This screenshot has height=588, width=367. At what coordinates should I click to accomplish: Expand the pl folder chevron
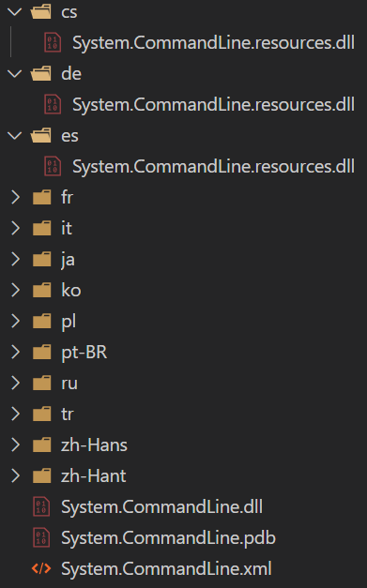tap(15, 321)
